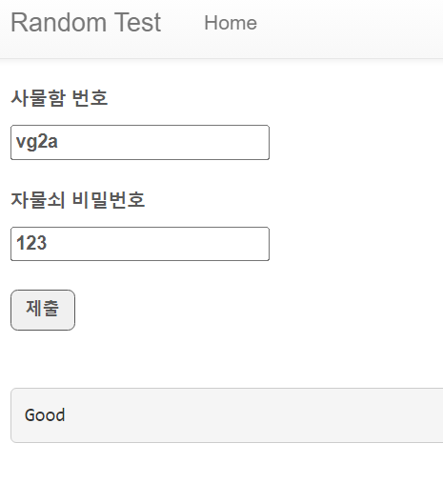Viewport: 443px width, 504px height.
Task: Open the Random Test brand link
Action: pos(86,23)
